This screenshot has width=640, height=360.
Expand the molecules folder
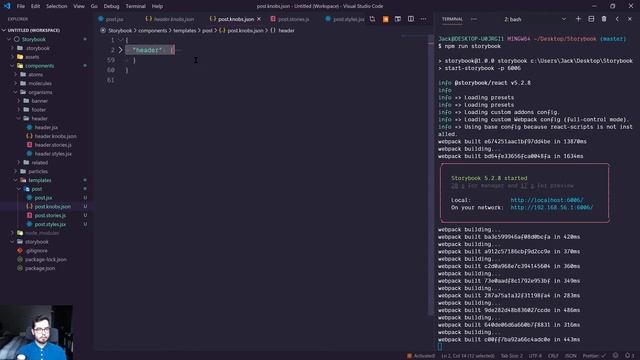[x=40, y=83]
